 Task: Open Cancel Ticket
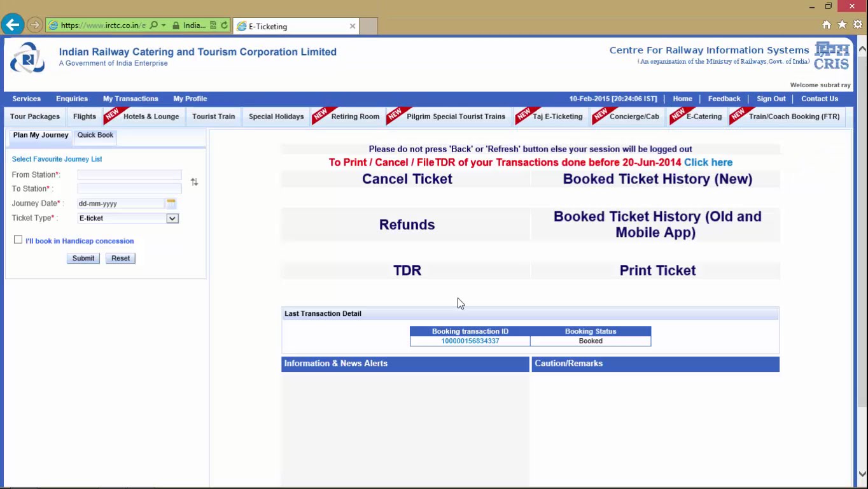(x=407, y=179)
